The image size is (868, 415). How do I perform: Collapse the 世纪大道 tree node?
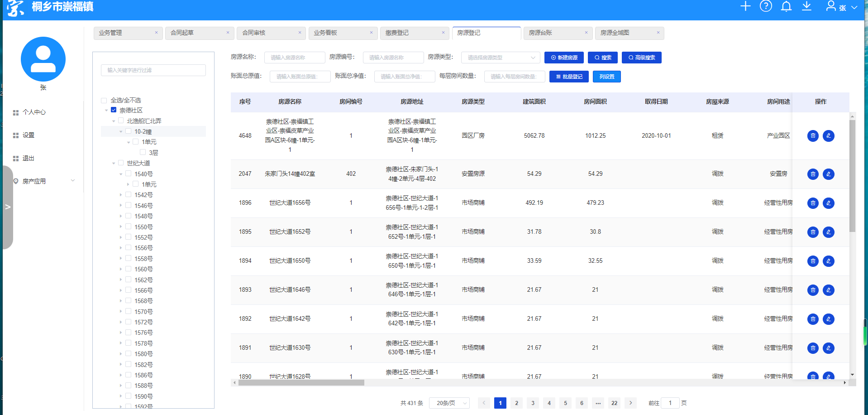(x=114, y=164)
